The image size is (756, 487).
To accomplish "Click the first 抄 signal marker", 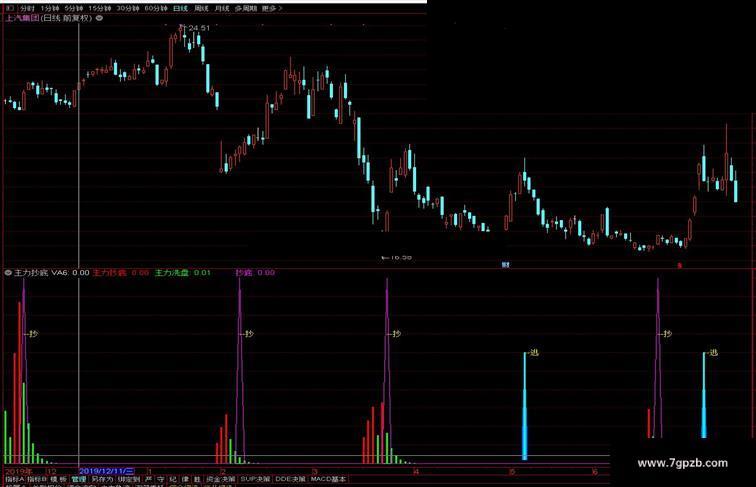I will 33,334.
